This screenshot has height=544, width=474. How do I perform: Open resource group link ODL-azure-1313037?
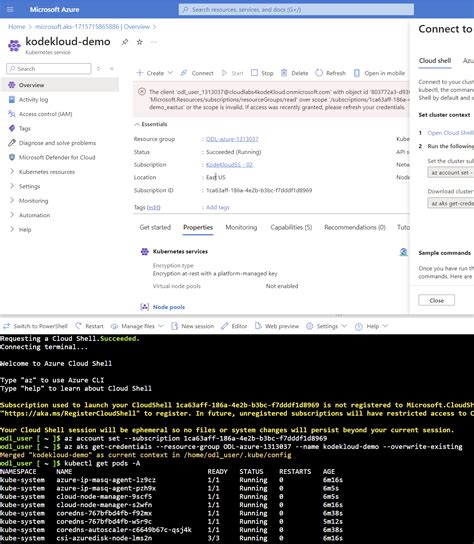[x=232, y=139]
